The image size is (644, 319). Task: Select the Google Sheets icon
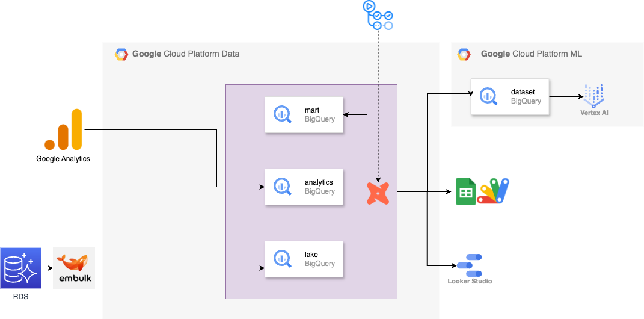466,191
